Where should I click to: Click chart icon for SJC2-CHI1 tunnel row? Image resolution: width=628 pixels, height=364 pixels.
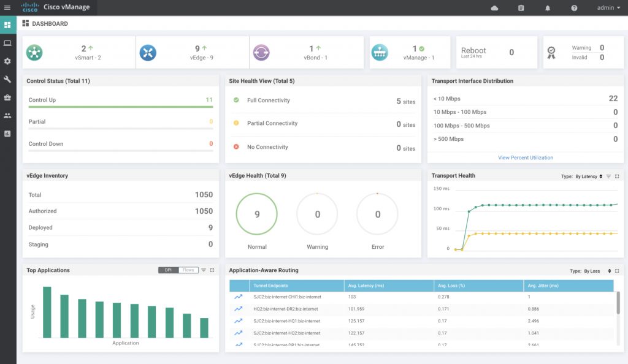click(238, 297)
